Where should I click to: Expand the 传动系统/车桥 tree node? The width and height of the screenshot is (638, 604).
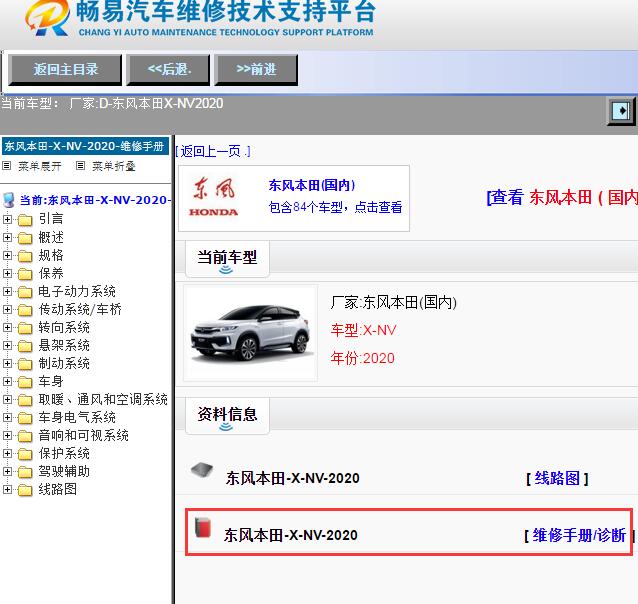point(7,309)
